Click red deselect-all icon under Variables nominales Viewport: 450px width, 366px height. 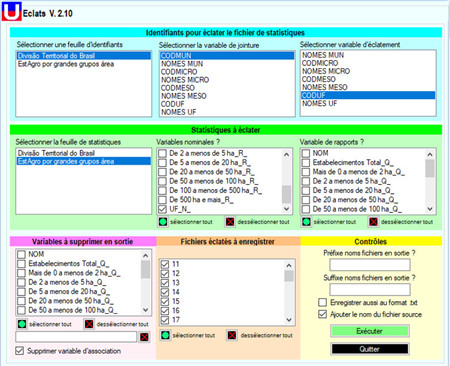(230, 222)
